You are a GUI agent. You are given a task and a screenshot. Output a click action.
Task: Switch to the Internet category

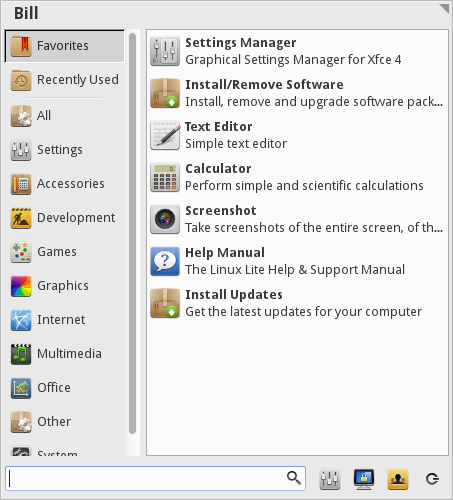pos(65,320)
